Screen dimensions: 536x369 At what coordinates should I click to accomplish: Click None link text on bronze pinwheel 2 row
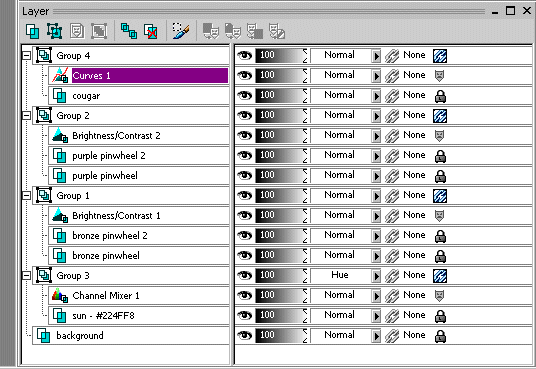point(414,235)
